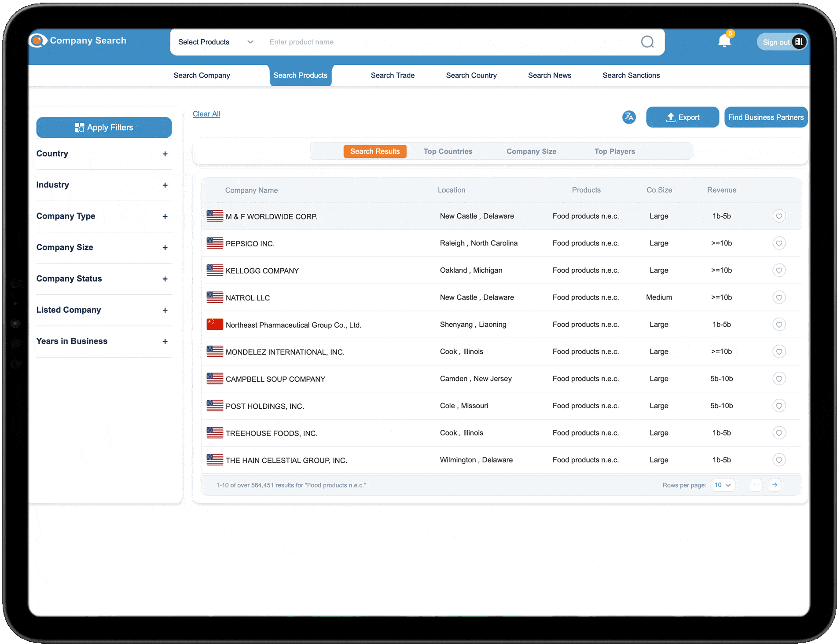The width and height of the screenshot is (837, 644).
Task: Favorite KELLOGG COMPANY heart icon
Action: [x=779, y=270]
